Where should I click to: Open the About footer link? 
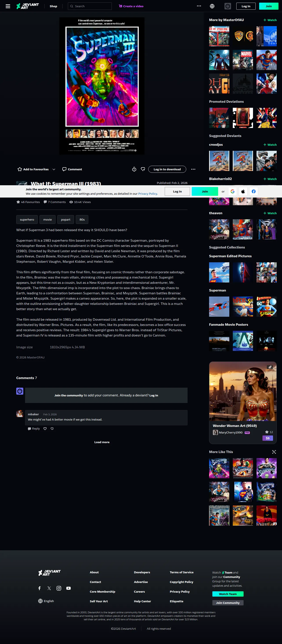[x=94, y=572]
